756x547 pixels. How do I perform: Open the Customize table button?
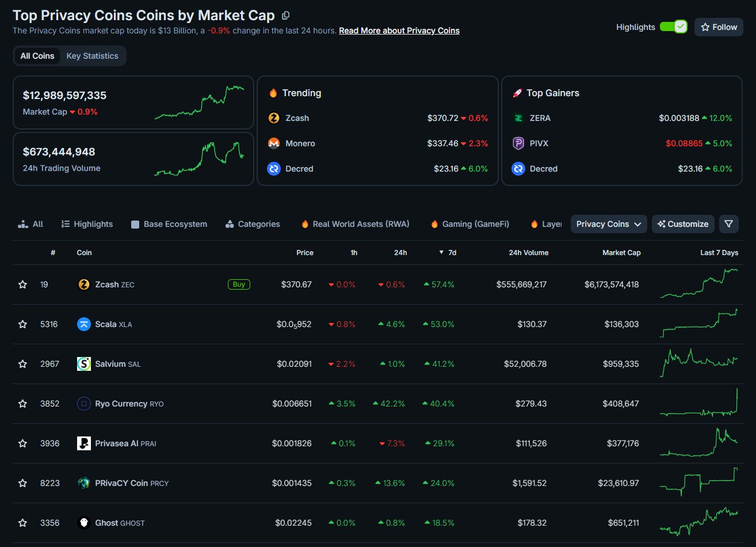[684, 224]
